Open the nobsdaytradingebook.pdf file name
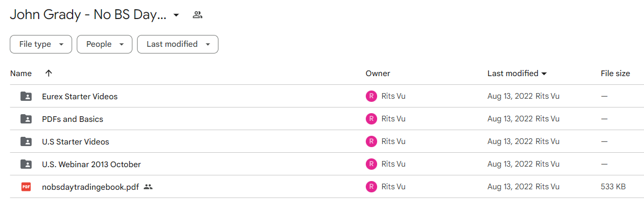 click(91, 187)
